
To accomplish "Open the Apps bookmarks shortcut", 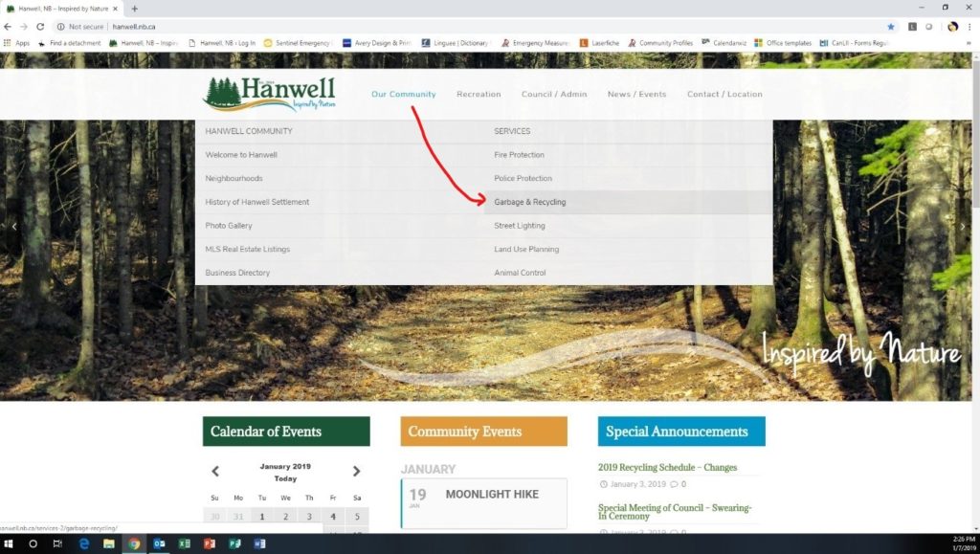I will click(17, 43).
